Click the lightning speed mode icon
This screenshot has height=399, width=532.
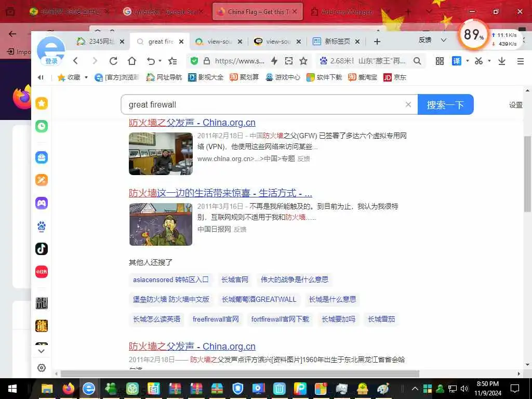(274, 61)
